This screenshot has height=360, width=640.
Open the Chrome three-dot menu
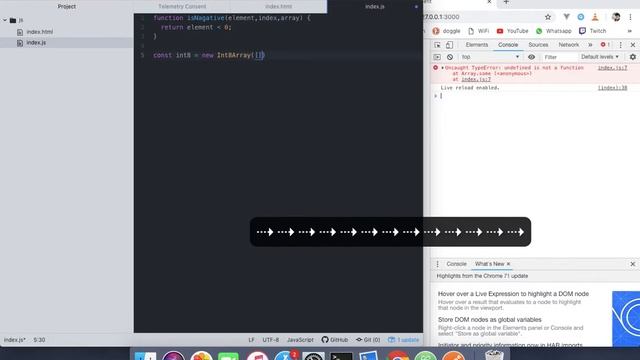631,17
